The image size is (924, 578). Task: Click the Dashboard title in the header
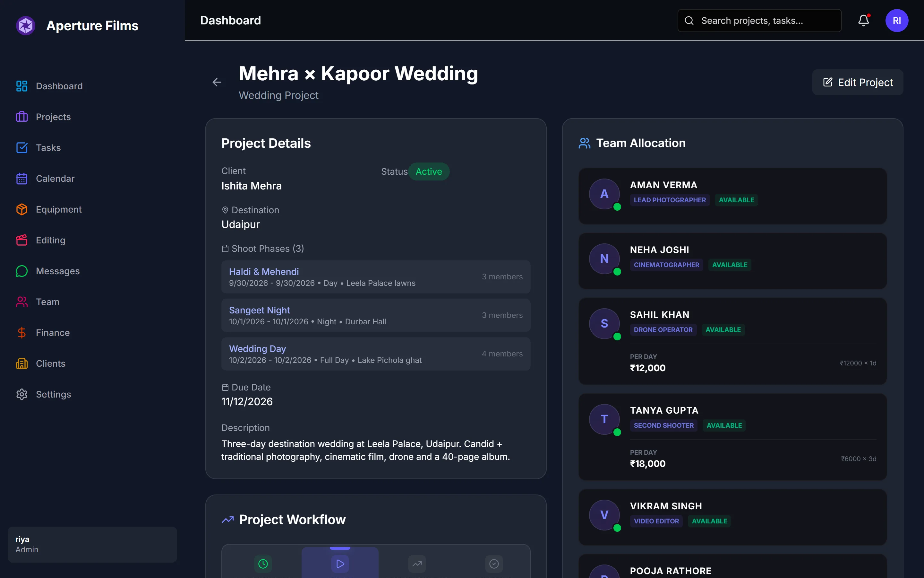230,21
